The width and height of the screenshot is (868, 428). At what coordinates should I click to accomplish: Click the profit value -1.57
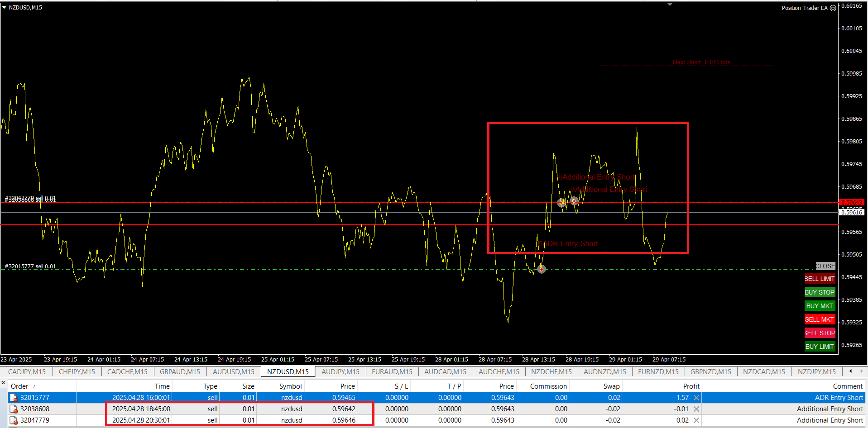(x=681, y=398)
